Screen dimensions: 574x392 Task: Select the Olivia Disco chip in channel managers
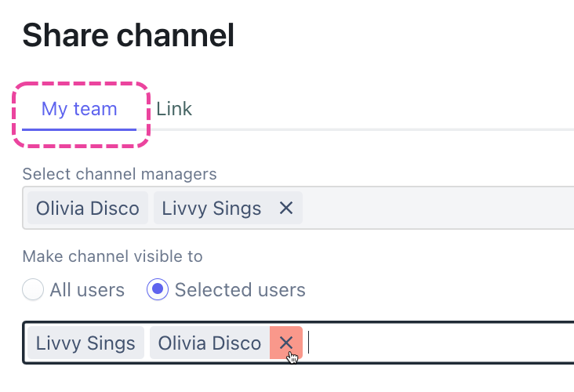tap(87, 208)
